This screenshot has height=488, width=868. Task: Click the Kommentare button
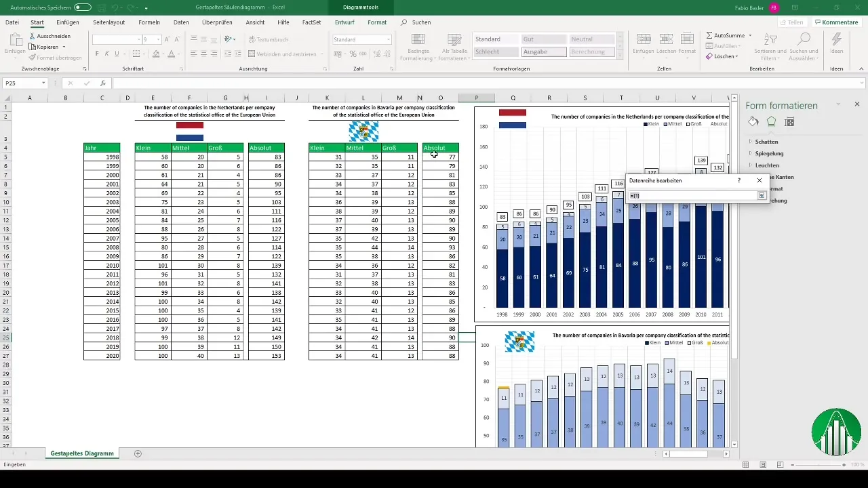(x=836, y=22)
